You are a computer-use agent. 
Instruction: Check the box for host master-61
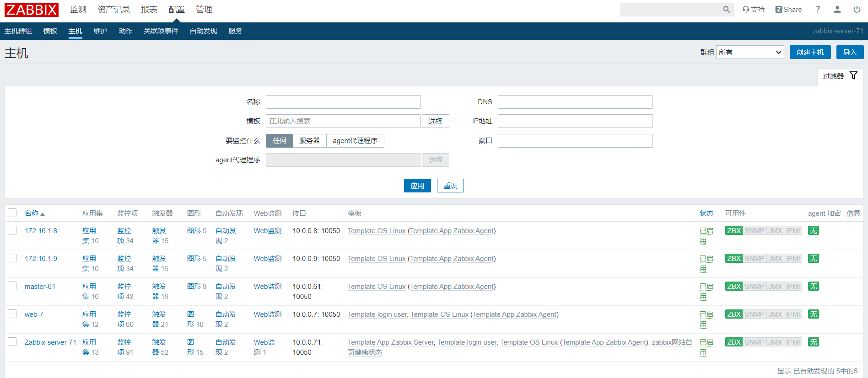(x=12, y=286)
